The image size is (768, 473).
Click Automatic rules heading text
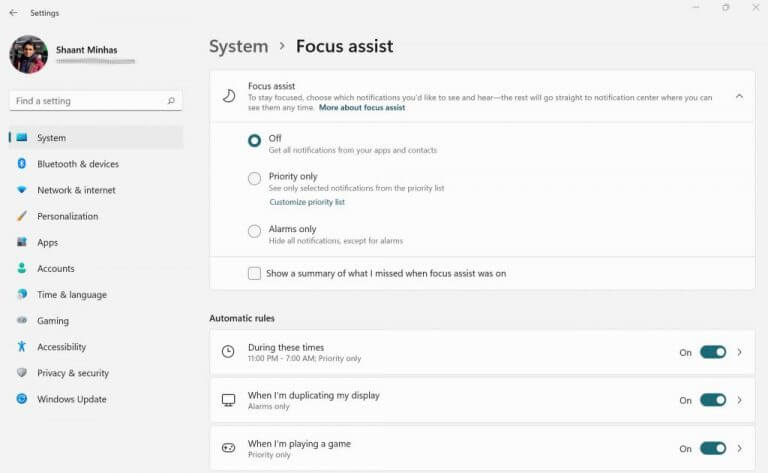[242, 318]
